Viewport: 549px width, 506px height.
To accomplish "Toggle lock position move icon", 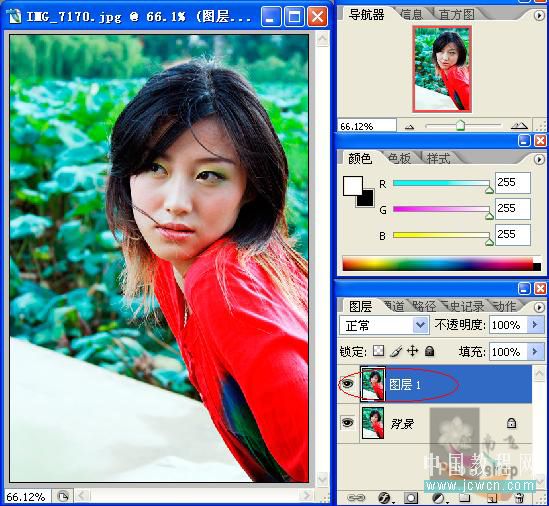I will click(412, 351).
